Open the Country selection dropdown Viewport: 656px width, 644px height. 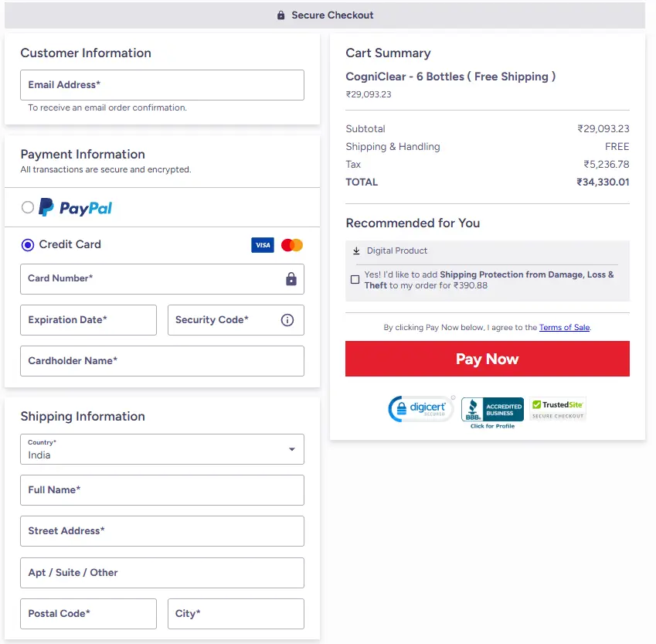[x=292, y=449]
